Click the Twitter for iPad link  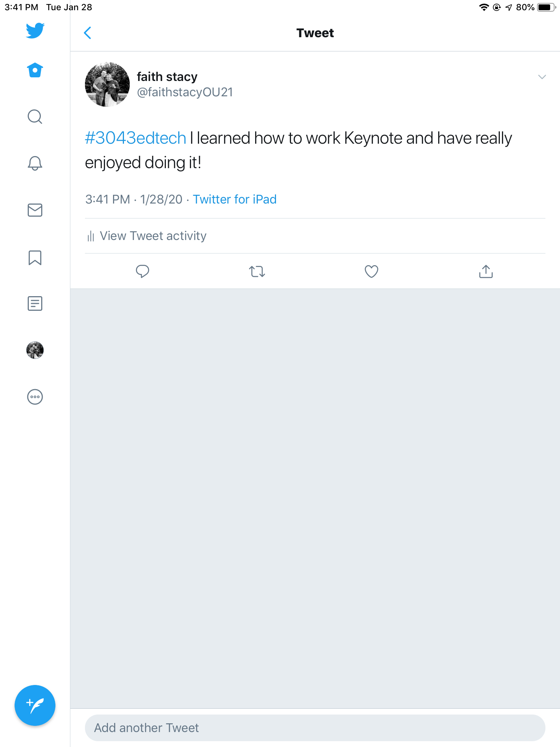tap(234, 199)
